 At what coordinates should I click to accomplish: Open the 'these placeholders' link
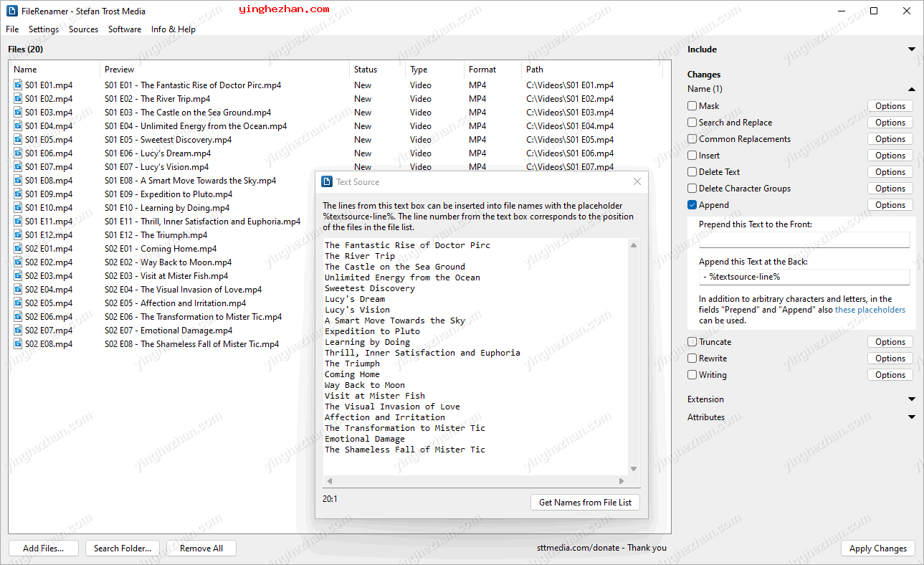(870, 310)
